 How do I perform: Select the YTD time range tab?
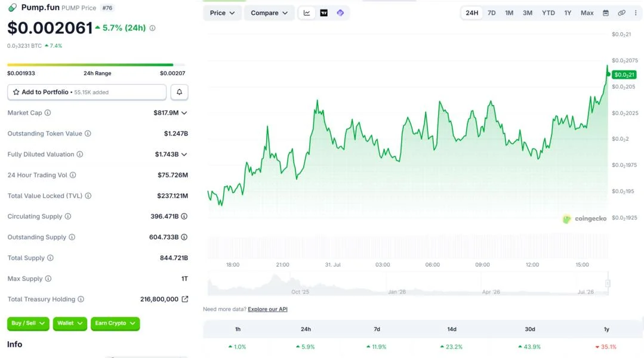(x=548, y=13)
